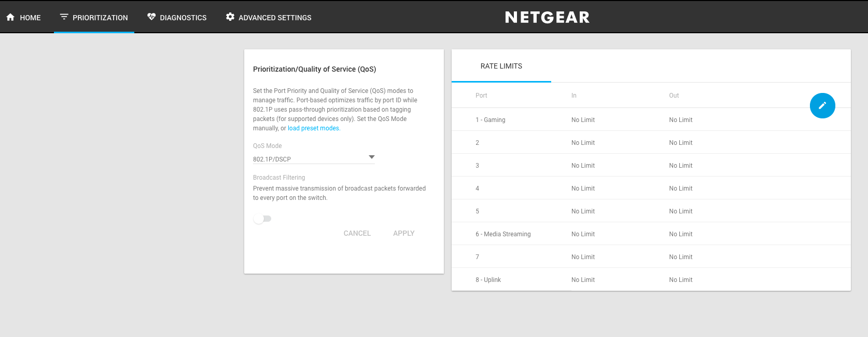Image resolution: width=868 pixels, height=337 pixels.
Task: Follow the load preset modes link
Action: [313, 128]
